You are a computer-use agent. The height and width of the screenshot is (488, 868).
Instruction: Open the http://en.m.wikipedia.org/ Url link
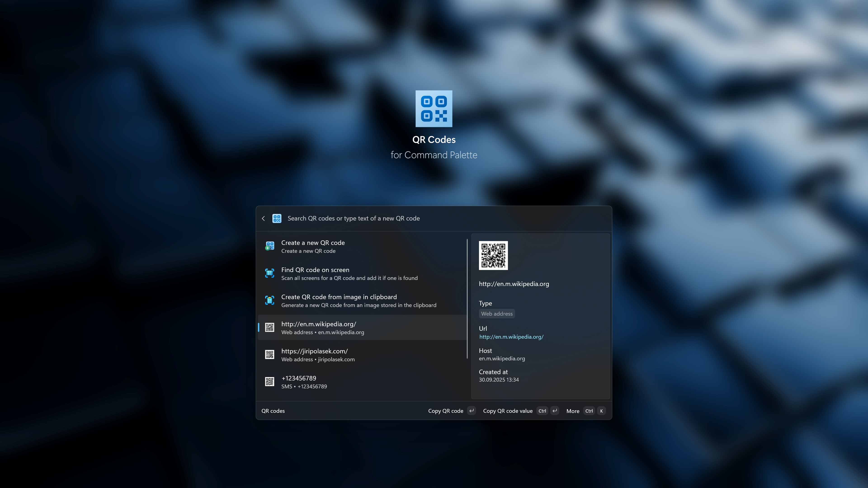[x=511, y=337]
